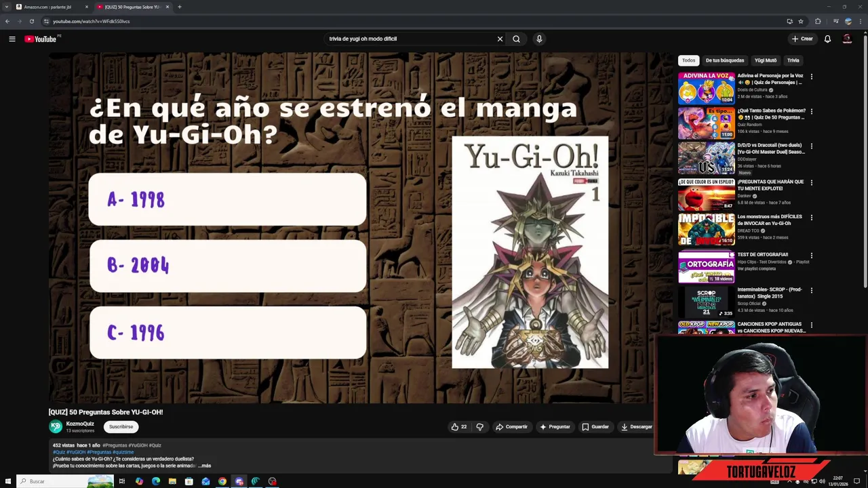
Task: Clear the YouTube search box with the X
Action: (500, 39)
